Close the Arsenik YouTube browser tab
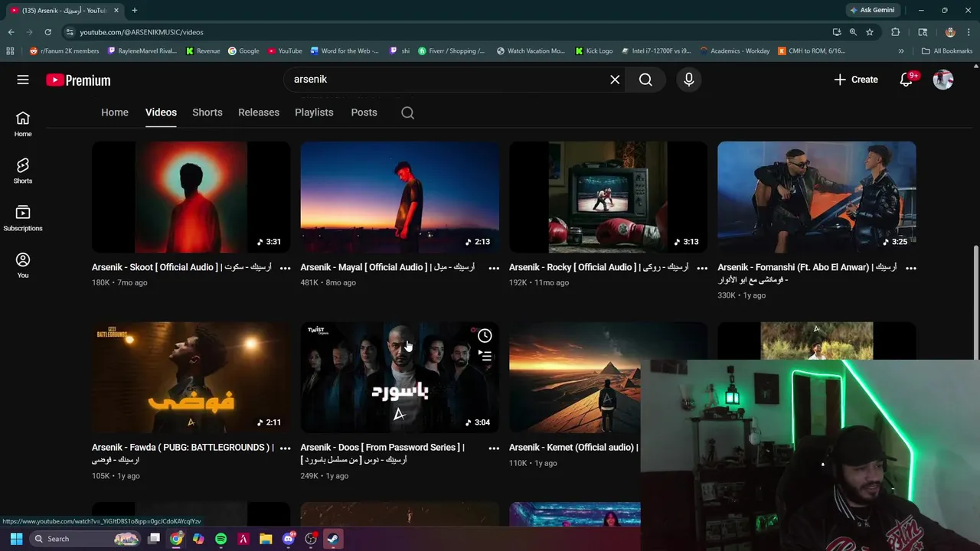 coord(116,11)
